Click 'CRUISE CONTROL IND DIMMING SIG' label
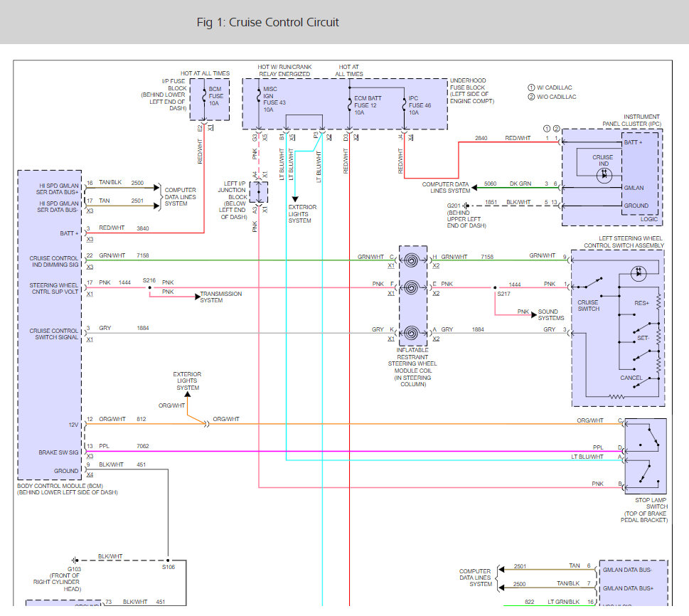 click(54, 262)
